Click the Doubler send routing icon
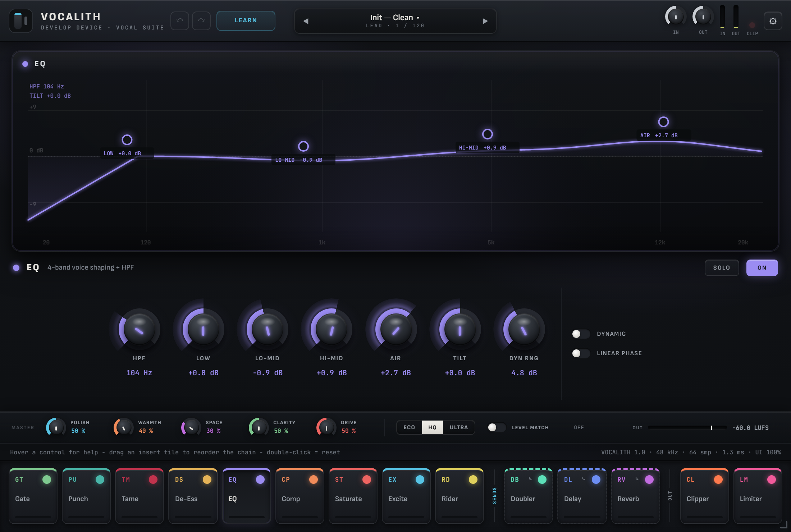This screenshot has width=791, height=532. pos(530,479)
